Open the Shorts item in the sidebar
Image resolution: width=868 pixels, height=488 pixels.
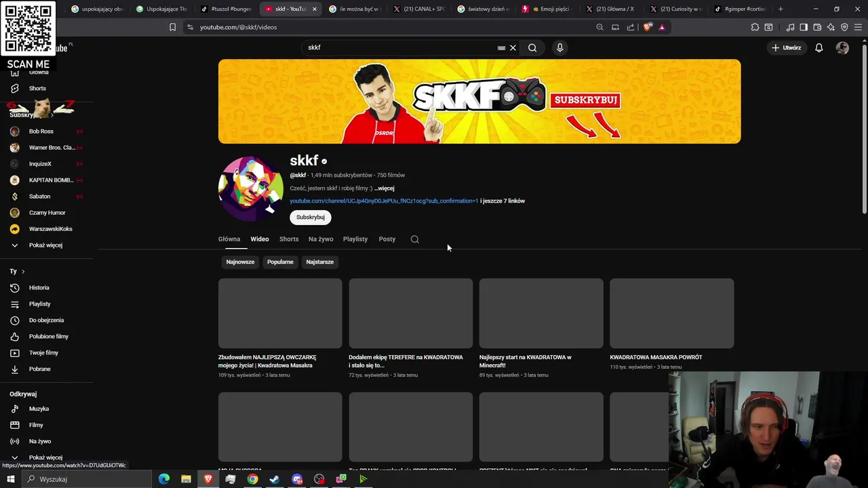click(x=37, y=88)
